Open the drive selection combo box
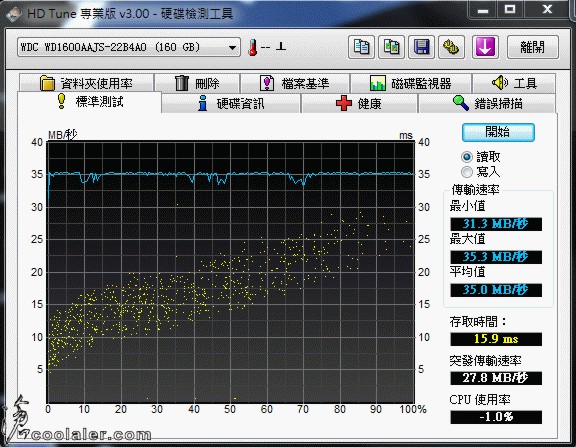Image resolution: width=576 pixels, height=447 pixels. pos(129,47)
